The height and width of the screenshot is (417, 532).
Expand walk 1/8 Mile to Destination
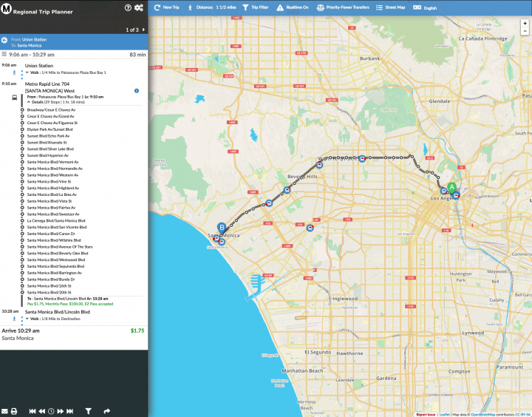pyautogui.click(x=53, y=319)
